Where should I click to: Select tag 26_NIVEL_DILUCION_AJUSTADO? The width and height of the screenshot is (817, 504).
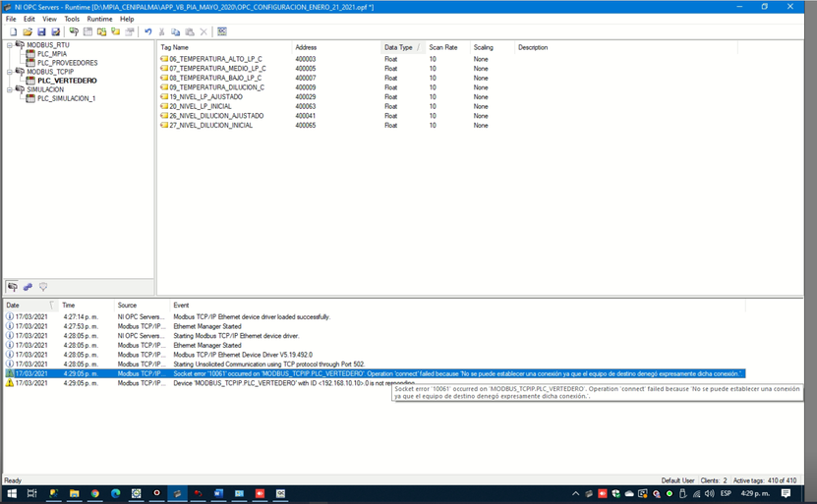click(216, 116)
